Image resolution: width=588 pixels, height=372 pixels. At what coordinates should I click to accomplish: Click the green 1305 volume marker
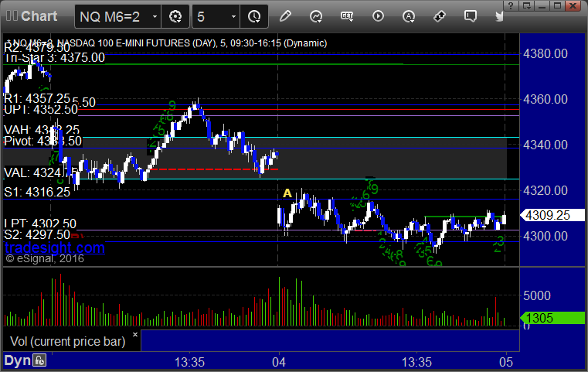[x=552, y=318]
